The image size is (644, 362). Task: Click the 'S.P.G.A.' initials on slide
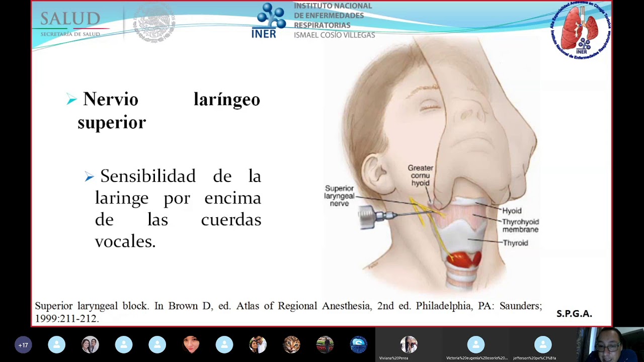tap(574, 314)
